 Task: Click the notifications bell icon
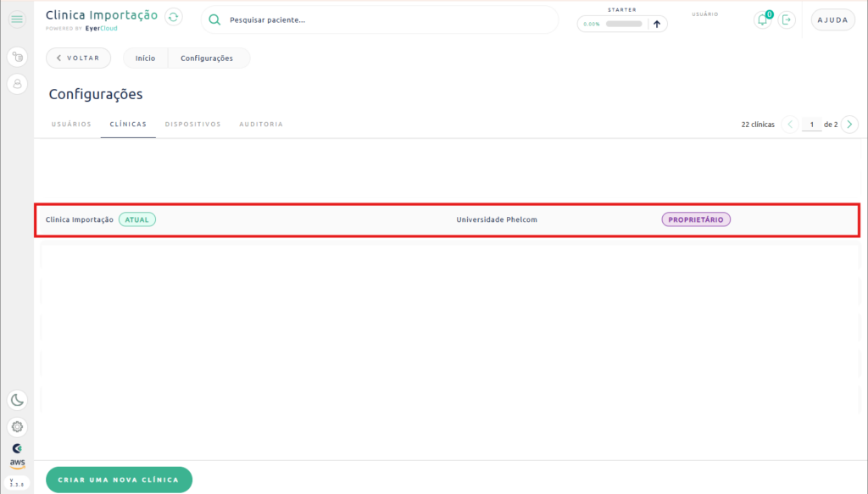762,20
